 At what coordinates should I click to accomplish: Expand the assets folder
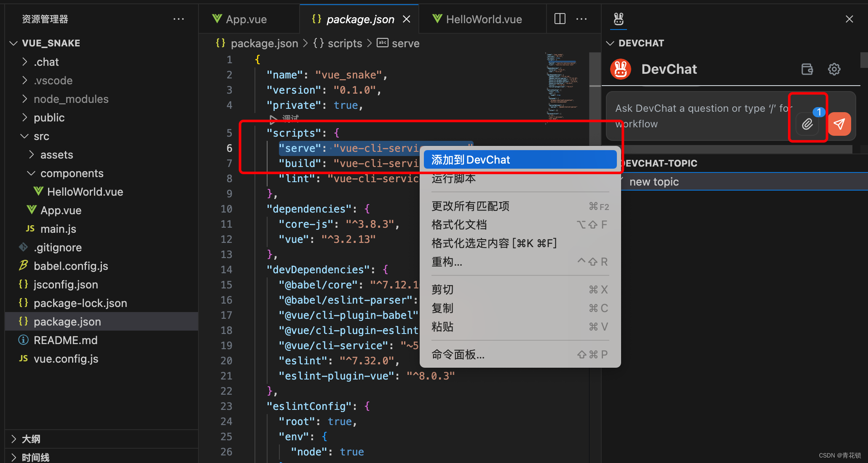point(31,154)
